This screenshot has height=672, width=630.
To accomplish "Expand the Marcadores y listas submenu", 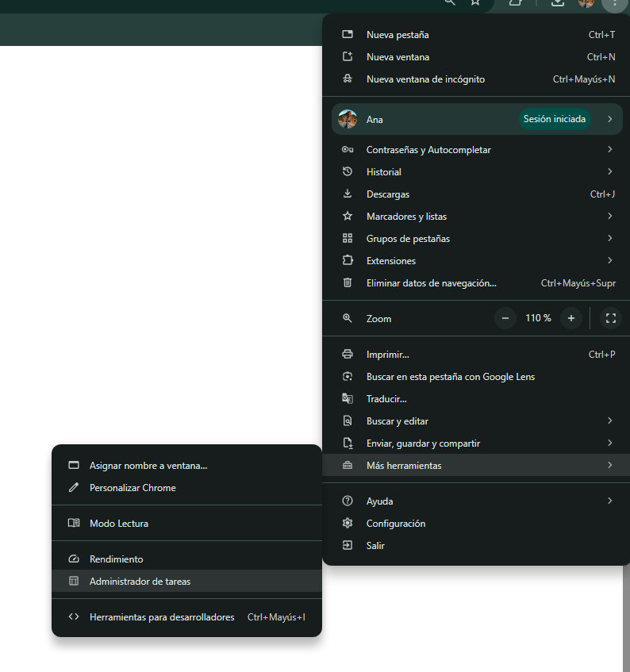I will tap(609, 217).
